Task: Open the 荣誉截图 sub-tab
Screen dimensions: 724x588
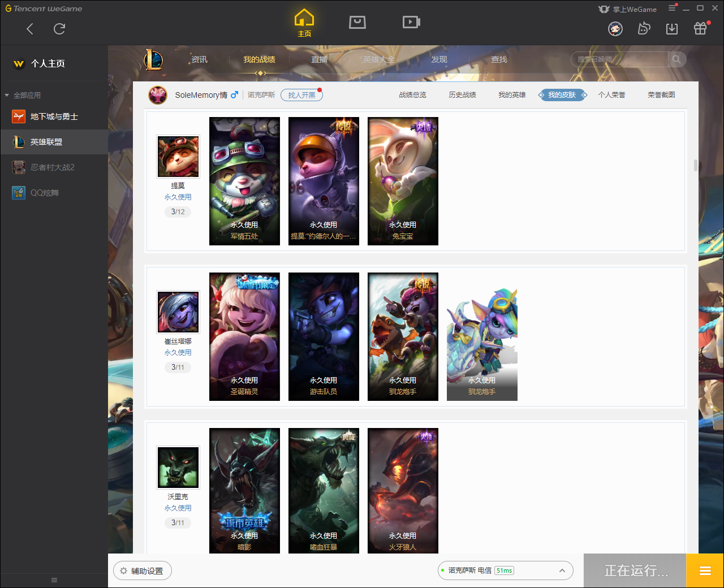Action: click(x=661, y=95)
